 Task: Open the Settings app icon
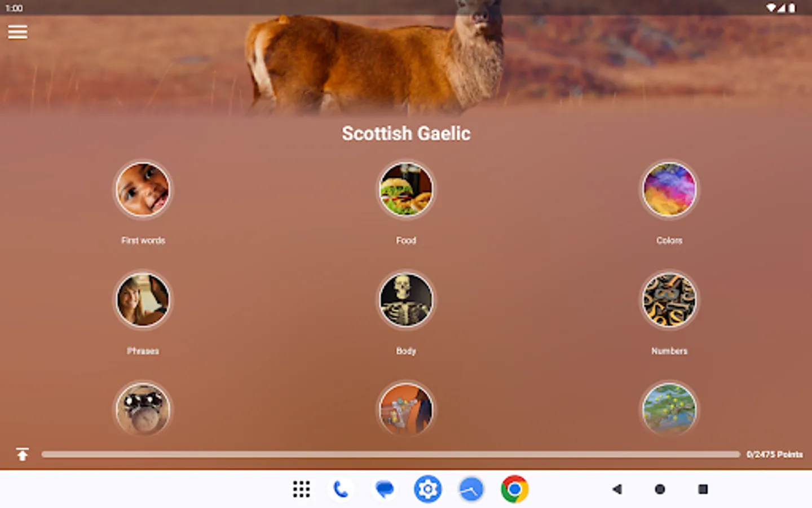[427, 489]
